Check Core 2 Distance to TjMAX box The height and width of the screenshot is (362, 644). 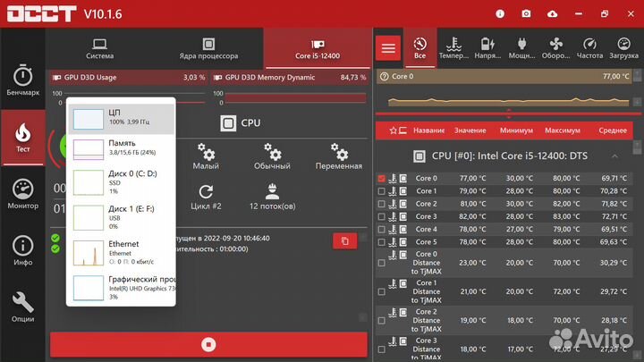coord(382,321)
